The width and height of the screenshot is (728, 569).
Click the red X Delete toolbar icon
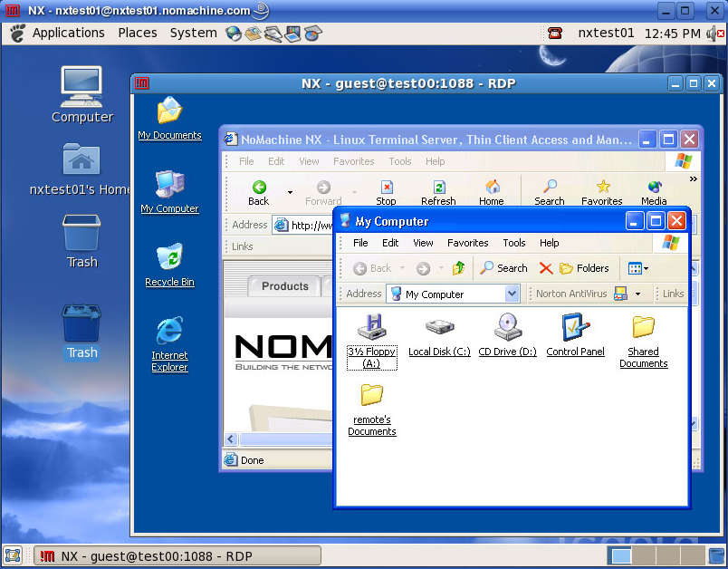545,268
